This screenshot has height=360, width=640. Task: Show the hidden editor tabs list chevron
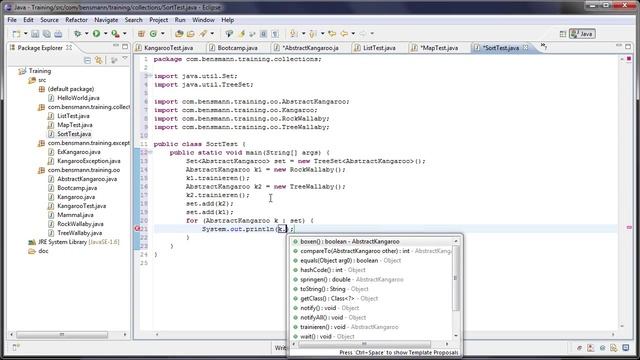pos(544,47)
